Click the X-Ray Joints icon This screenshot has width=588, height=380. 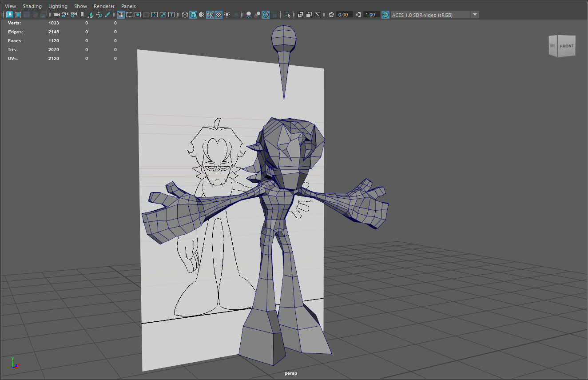pyautogui.click(x=318, y=15)
